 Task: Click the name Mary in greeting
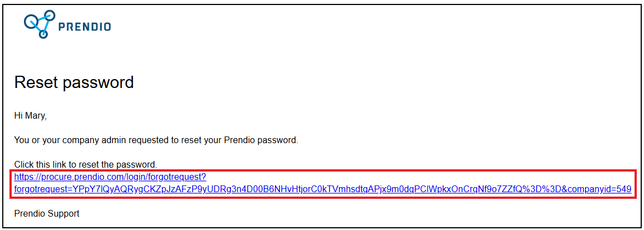tap(35, 116)
